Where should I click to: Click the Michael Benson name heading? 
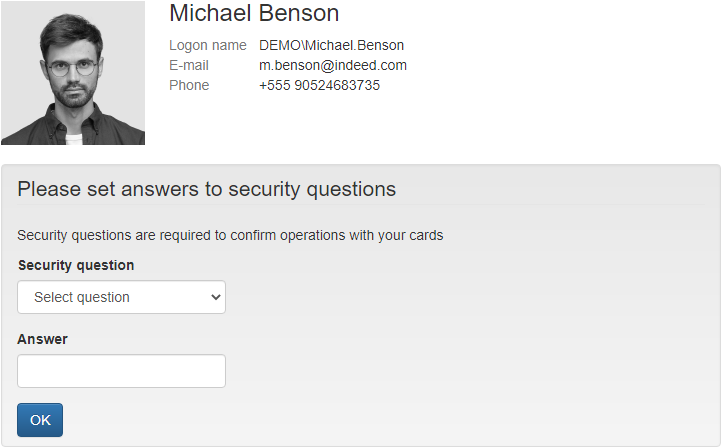pos(254,13)
